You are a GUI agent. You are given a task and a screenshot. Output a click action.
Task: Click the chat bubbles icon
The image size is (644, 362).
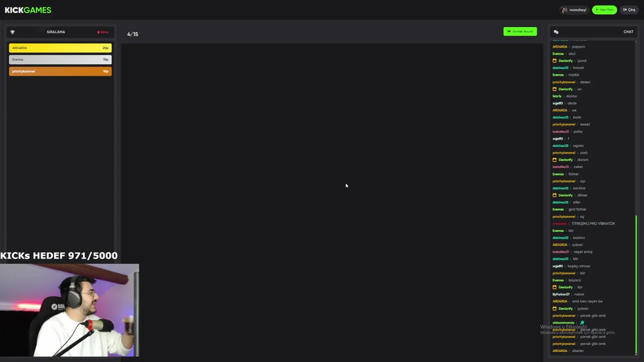coord(556,32)
